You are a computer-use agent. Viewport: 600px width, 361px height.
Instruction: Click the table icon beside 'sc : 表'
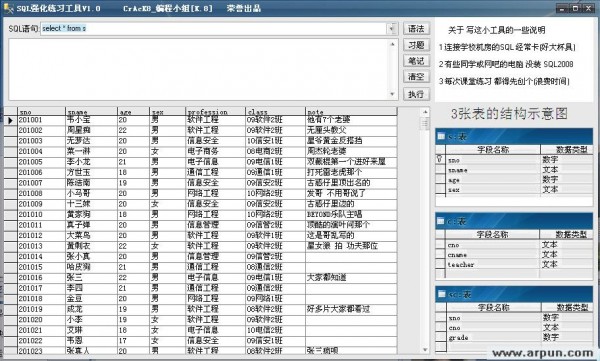pyautogui.click(x=442, y=294)
